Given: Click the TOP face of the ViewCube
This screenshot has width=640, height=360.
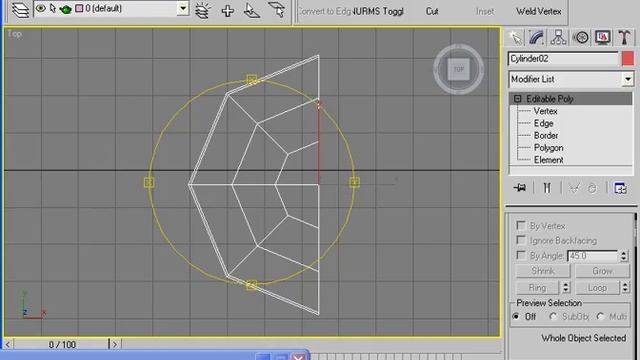Looking at the screenshot, I should tap(458, 69).
